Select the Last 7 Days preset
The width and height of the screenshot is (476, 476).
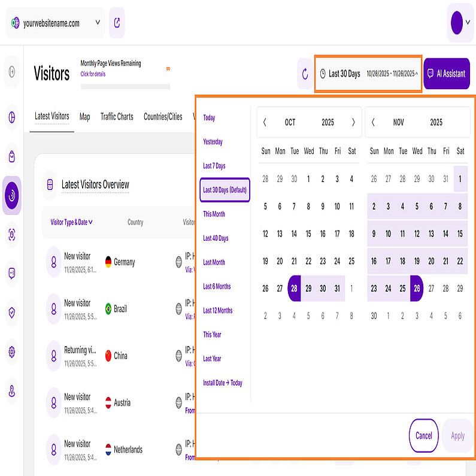[x=214, y=166]
